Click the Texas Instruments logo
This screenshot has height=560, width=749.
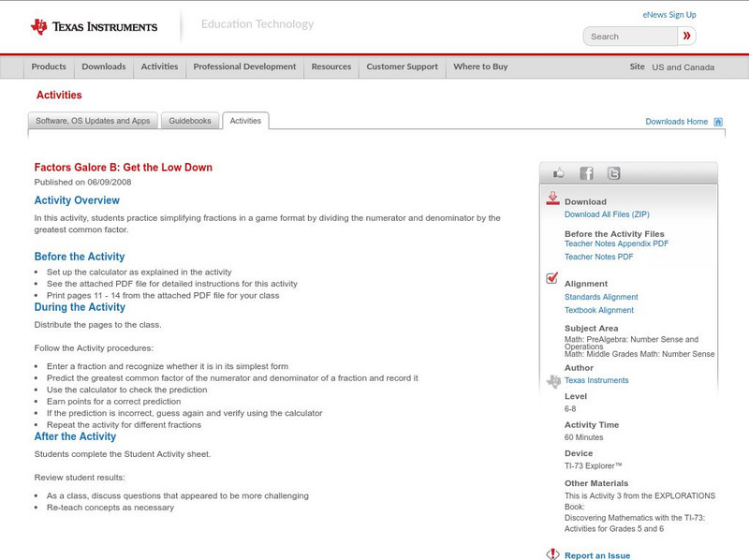[x=95, y=27]
